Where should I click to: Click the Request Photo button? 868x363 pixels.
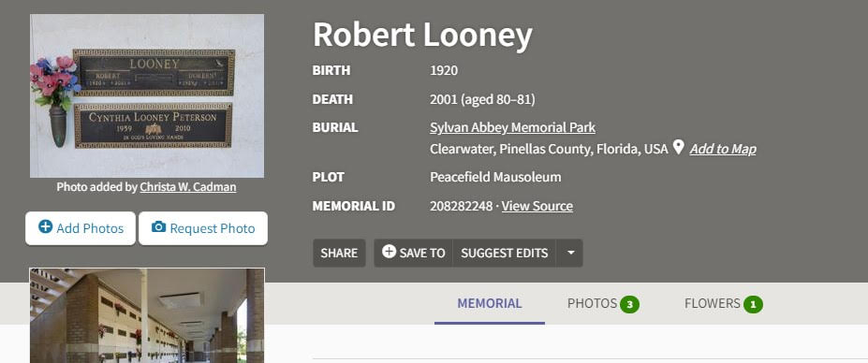point(203,228)
